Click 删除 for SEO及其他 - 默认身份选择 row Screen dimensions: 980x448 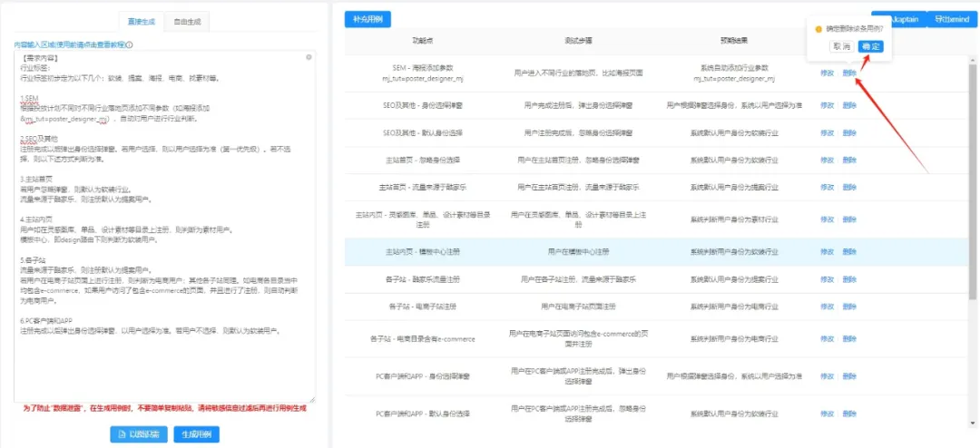click(849, 133)
